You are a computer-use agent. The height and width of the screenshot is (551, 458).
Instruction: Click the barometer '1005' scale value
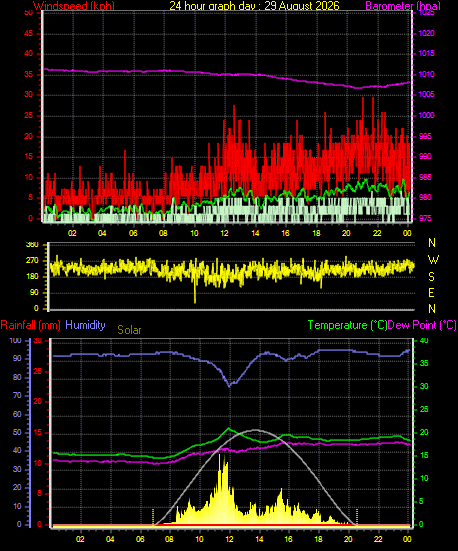[426, 95]
